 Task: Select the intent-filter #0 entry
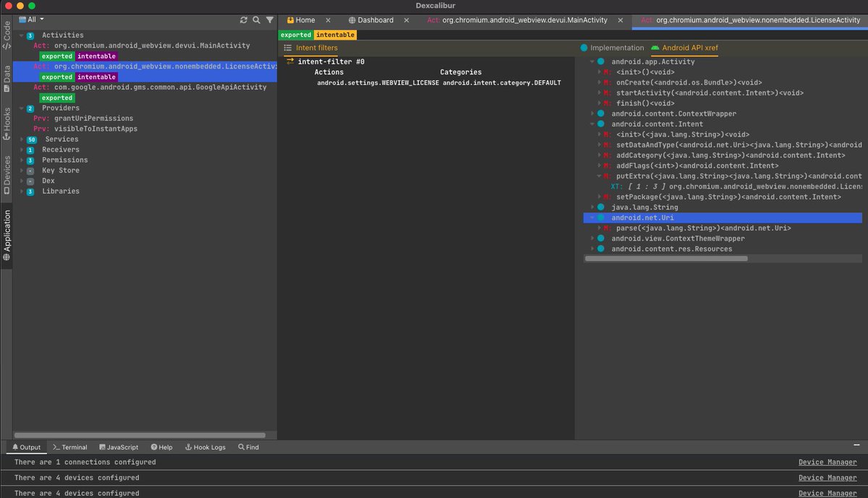pos(325,61)
